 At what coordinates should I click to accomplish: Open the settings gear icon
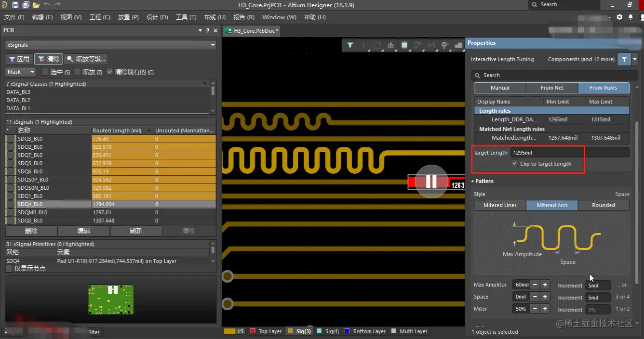[x=619, y=17]
